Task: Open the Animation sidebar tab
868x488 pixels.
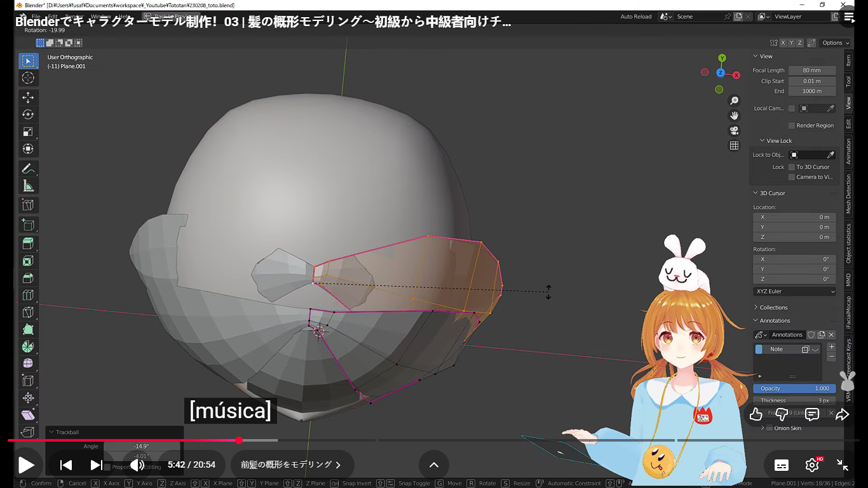Action: (848, 151)
